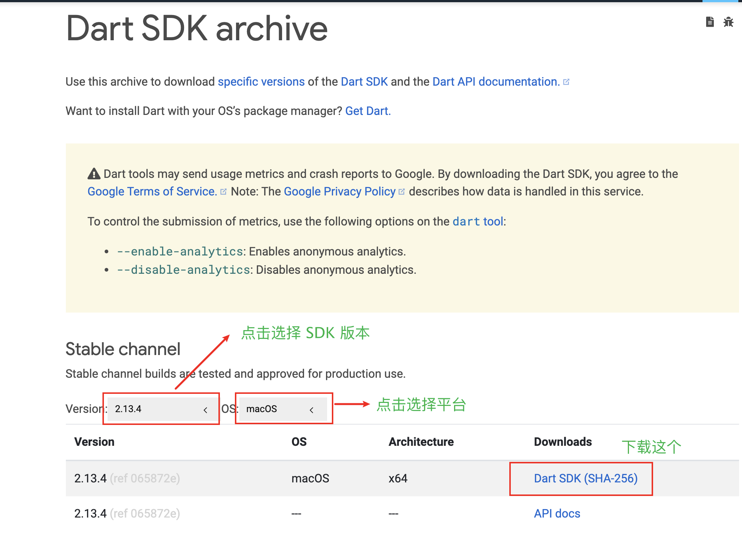This screenshot has height=560, width=742.
Task: Open Google Terms of Service link
Action: pyautogui.click(x=152, y=191)
